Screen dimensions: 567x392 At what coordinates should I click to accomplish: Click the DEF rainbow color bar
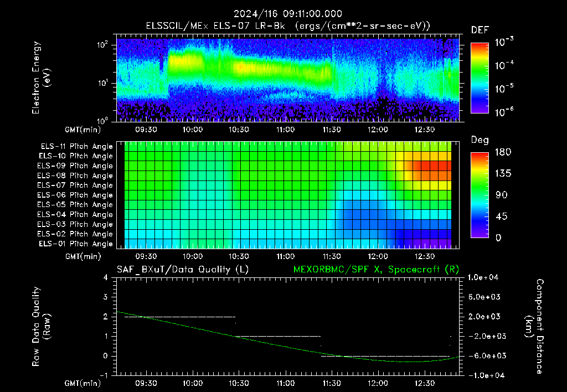tap(480, 78)
